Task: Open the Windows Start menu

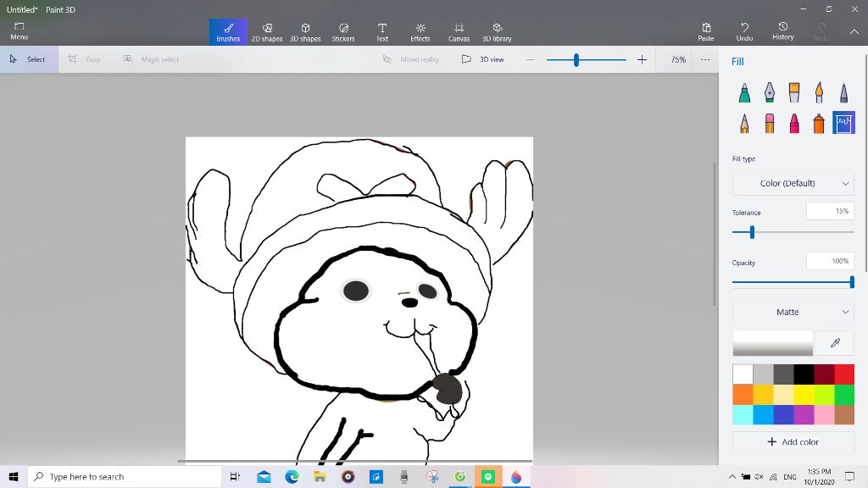Action: (x=14, y=476)
